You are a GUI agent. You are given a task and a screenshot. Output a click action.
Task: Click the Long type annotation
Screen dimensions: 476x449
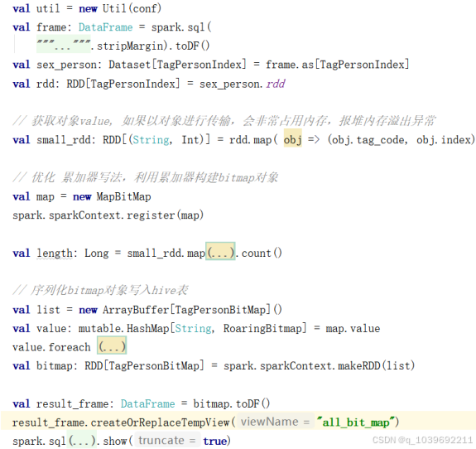tap(96, 253)
